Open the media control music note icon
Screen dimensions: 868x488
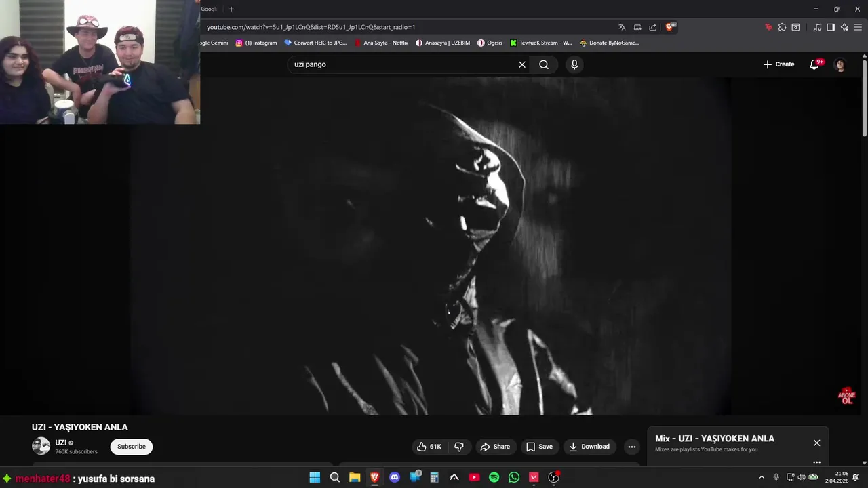point(817,27)
